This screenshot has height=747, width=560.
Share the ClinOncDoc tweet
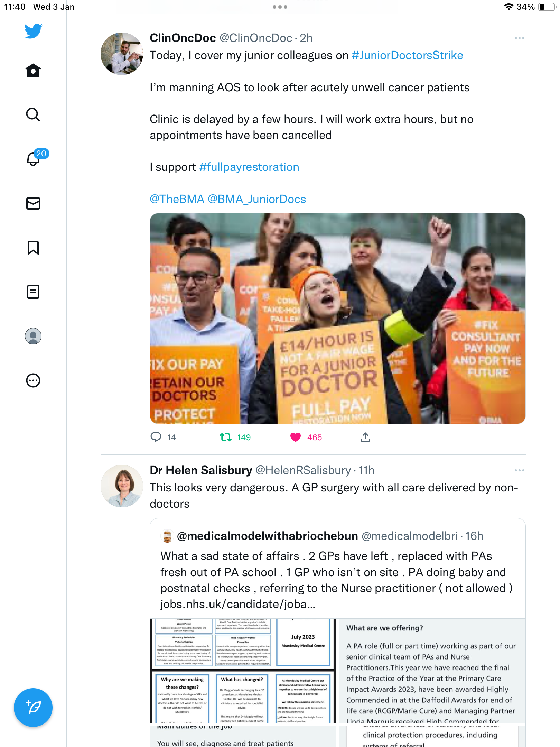click(365, 437)
